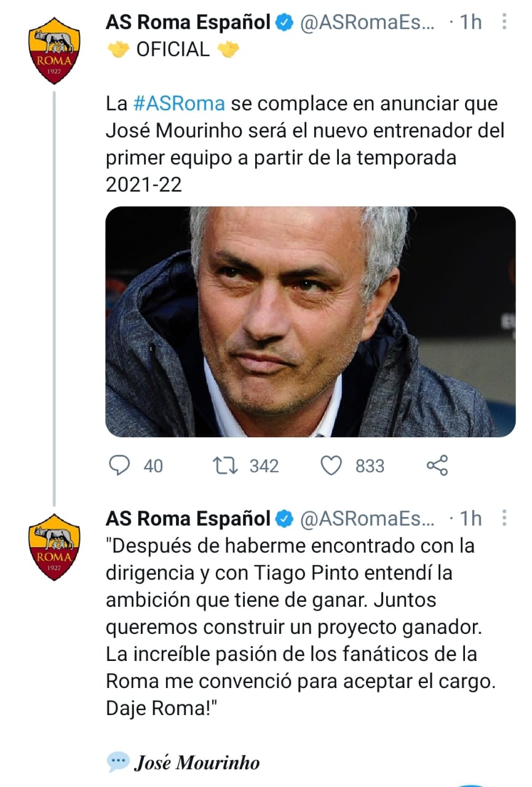Image resolution: width=532 pixels, height=787 pixels.
Task: Click the 1h timestamp of the first tweet
Action: point(470,23)
